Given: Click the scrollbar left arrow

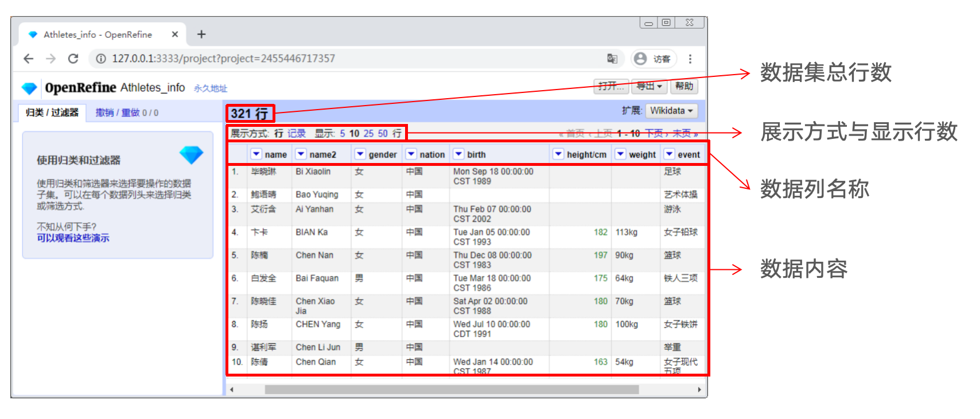Looking at the screenshot, I should pyautogui.click(x=232, y=390).
